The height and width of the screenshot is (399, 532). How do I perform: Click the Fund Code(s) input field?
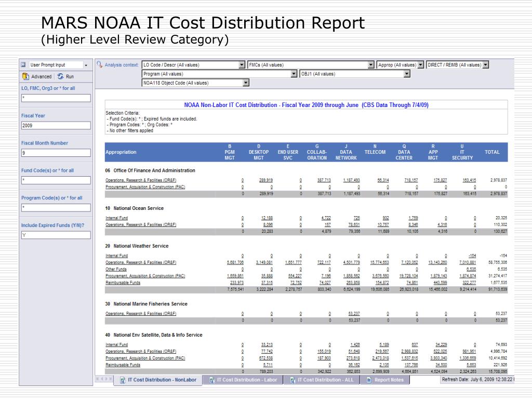click(56, 180)
